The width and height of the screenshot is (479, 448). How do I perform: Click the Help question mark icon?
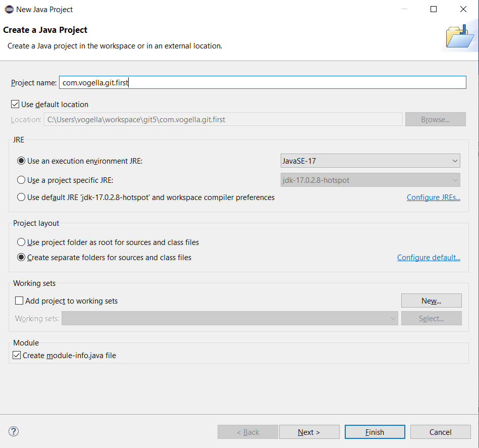coord(13,431)
